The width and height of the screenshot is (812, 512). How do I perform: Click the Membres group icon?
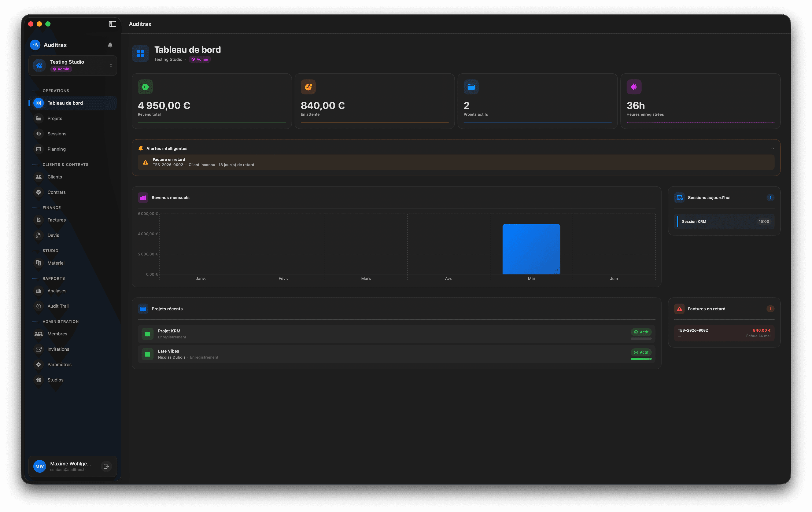[x=38, y=334]
